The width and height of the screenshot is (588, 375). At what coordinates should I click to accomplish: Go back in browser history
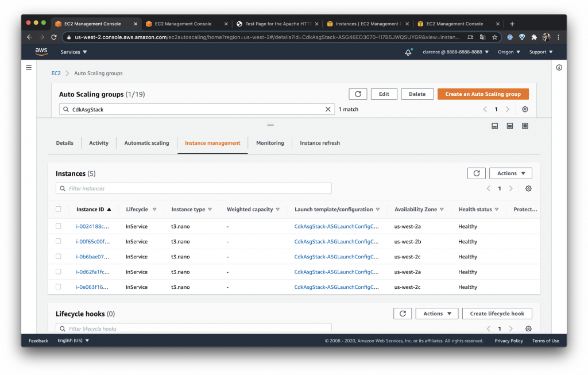(30, 37)
